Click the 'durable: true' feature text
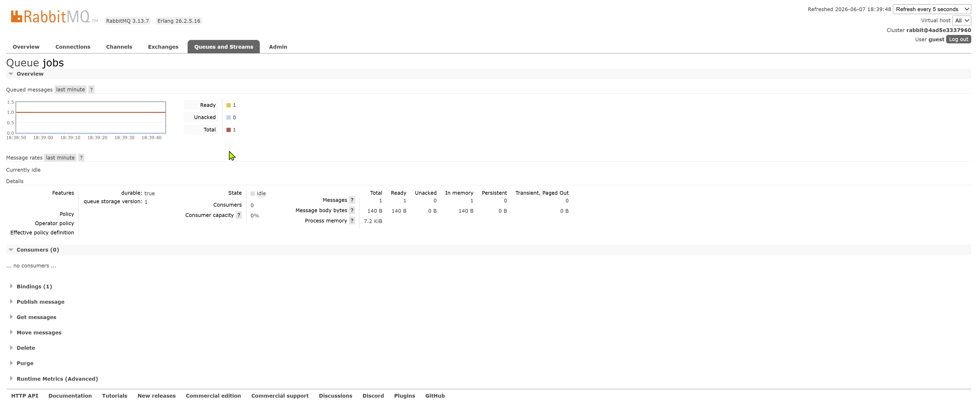This screenshot has width=980, height=418. click(x=138, y=193)
